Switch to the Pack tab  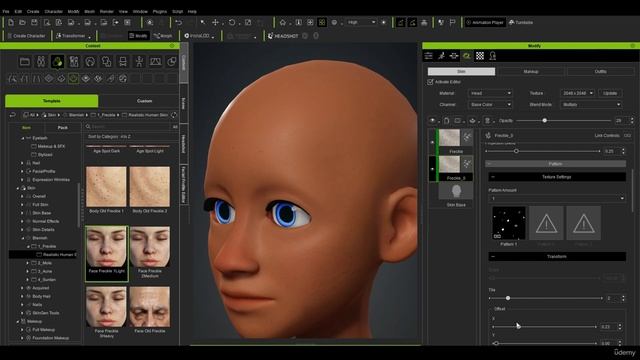62,128
